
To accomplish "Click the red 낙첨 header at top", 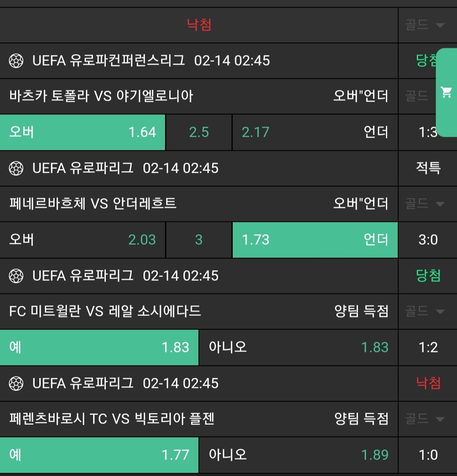I will [199, 25].
